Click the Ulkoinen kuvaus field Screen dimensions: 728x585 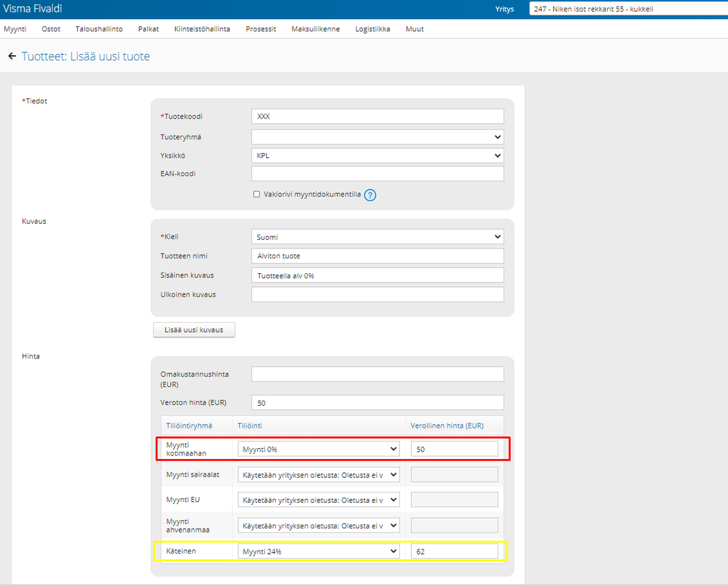click(x=377, y=294)
